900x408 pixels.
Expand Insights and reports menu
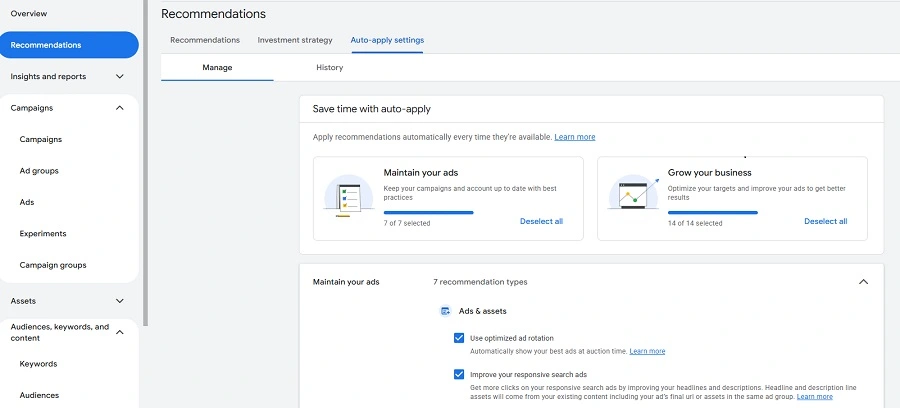(119, 76)
